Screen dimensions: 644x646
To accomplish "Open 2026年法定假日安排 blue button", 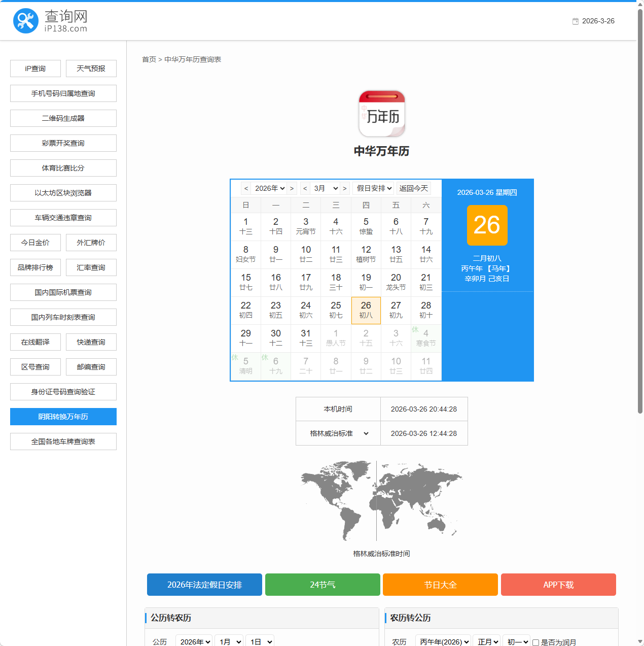I will point(204,585).
